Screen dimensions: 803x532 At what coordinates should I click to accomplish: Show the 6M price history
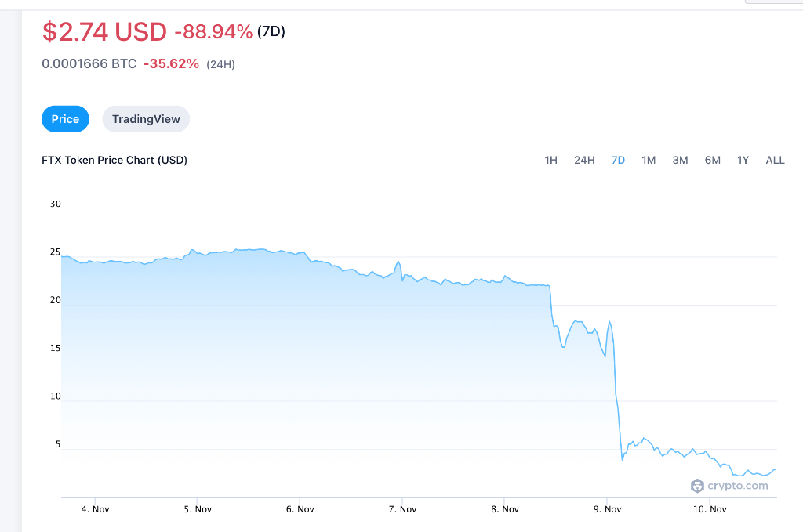712,160
